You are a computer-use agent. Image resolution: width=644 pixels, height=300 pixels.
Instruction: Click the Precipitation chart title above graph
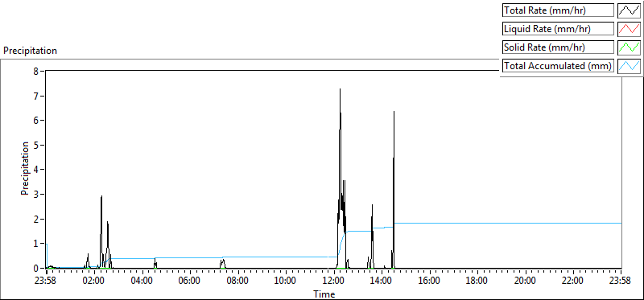30,51
